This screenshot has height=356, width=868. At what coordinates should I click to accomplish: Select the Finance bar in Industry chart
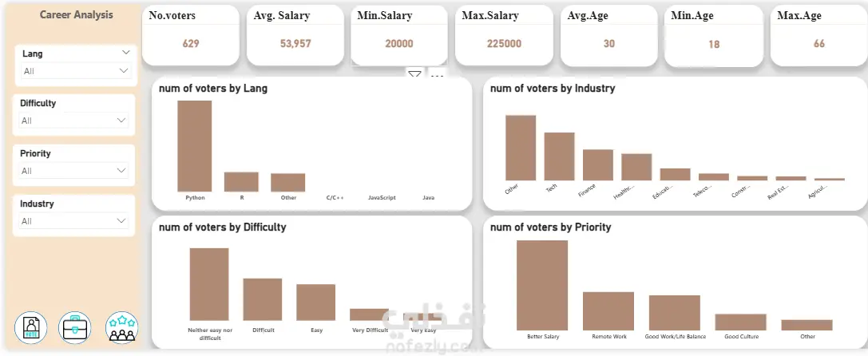598,165
